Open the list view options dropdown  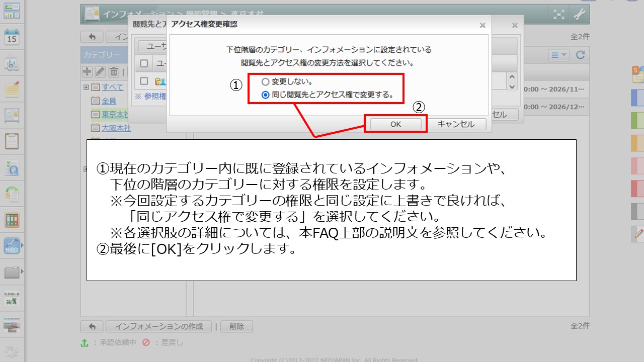[x=558, y=55]
